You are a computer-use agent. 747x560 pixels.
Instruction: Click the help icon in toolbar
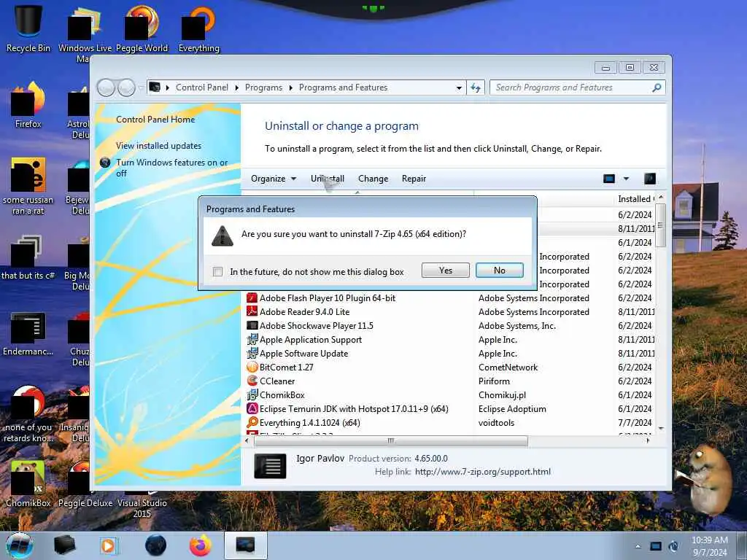650,179
